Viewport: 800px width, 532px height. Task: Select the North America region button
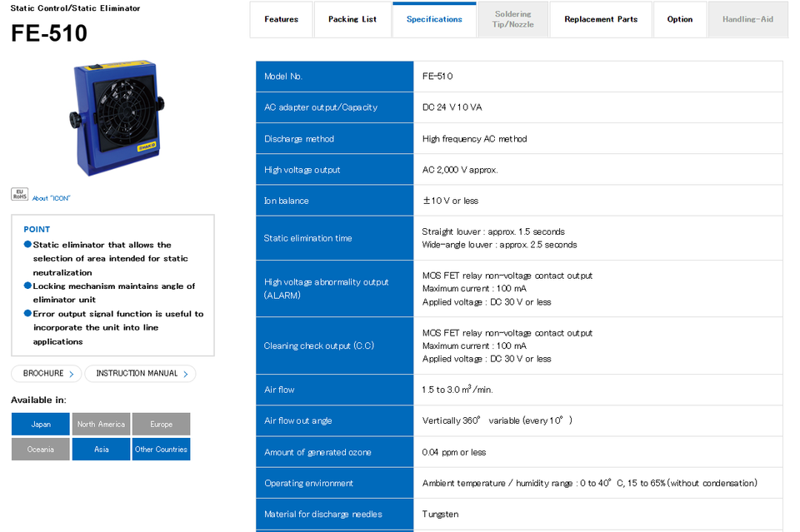coord(101,424)
